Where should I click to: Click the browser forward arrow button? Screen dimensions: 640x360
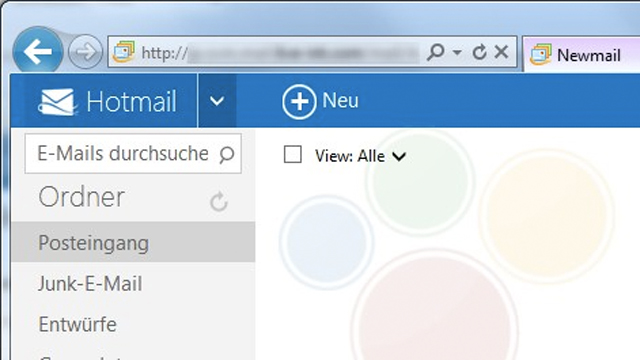click(85, 52)
